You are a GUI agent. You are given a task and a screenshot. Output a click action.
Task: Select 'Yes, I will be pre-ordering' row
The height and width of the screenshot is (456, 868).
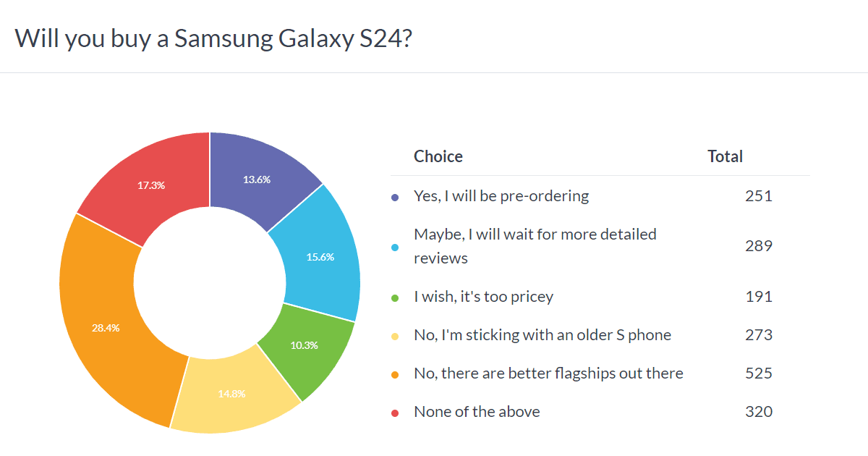501,195
